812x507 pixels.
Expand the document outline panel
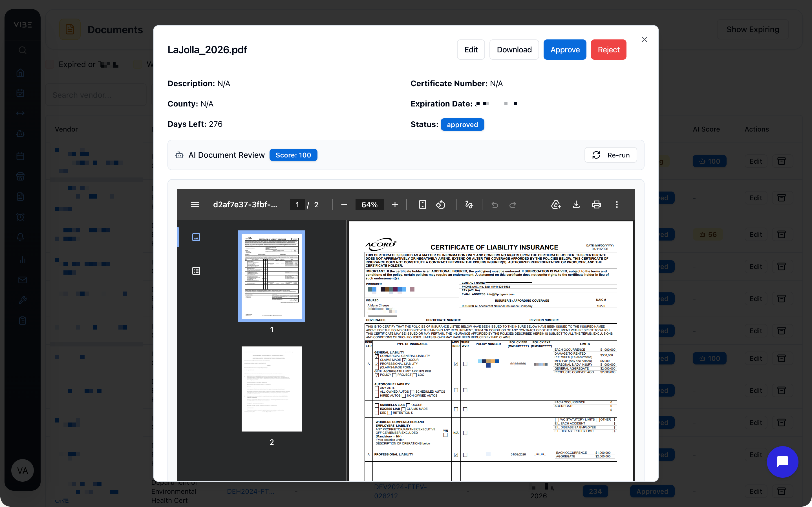(x=196, y=271)
